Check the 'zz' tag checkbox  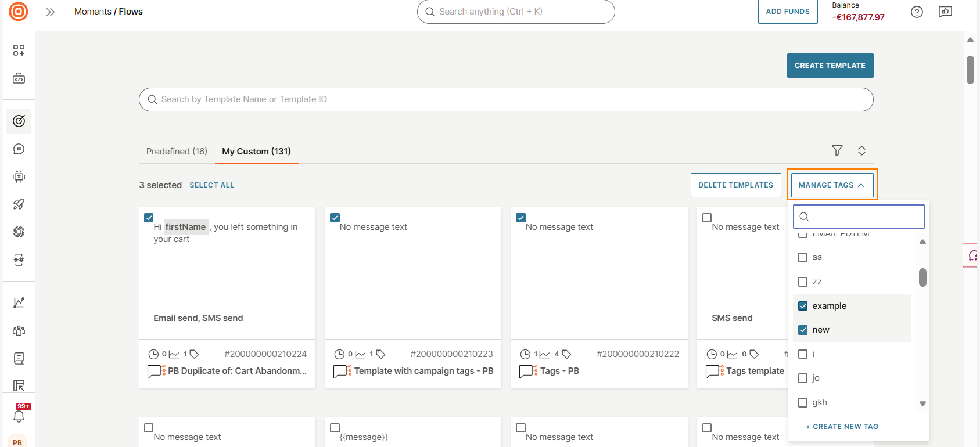(803, 282)
